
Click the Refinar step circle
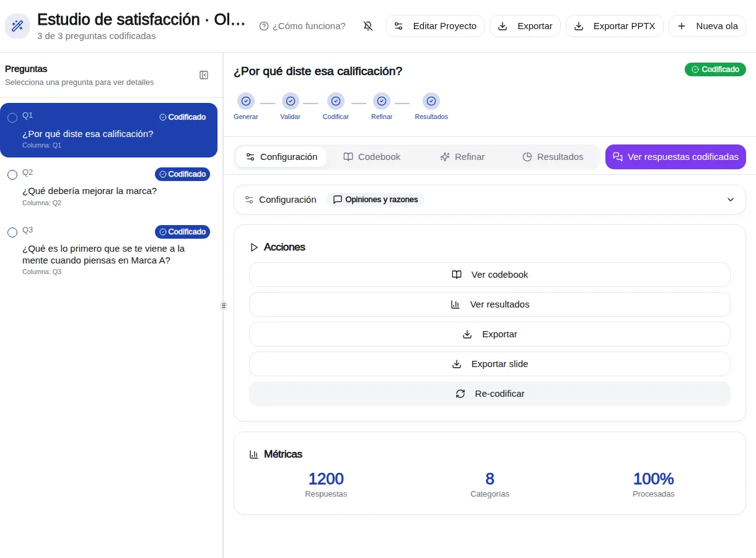(x=382, y=101)
